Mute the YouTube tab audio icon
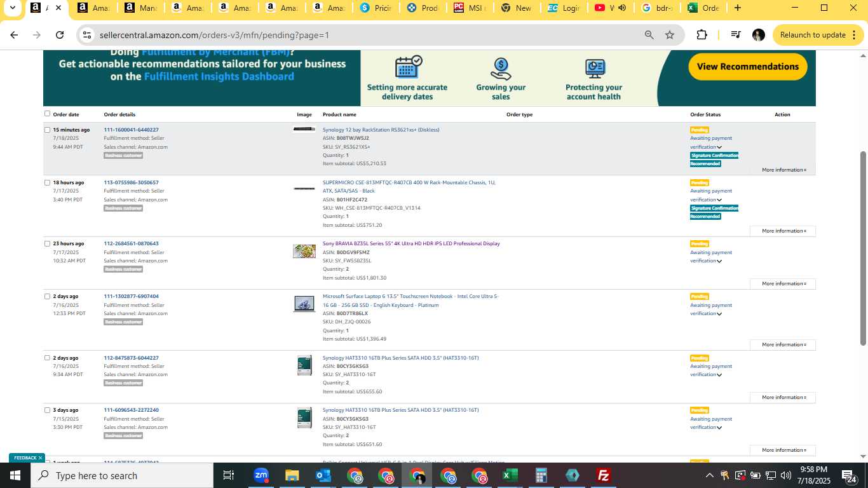868x488 pixels. click(x=621, y=8)
